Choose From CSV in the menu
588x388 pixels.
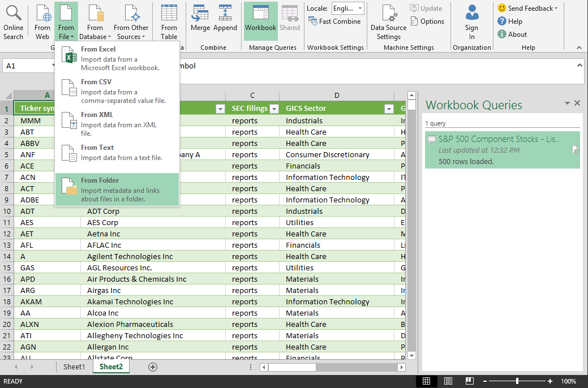117,91
